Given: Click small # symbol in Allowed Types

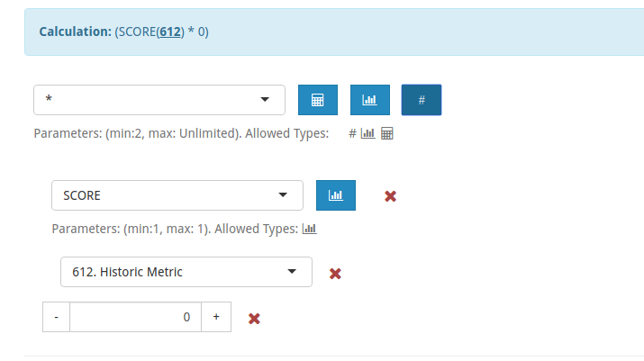Looking at the screenshot, I should pyautogui.click(x=352, y=133).
